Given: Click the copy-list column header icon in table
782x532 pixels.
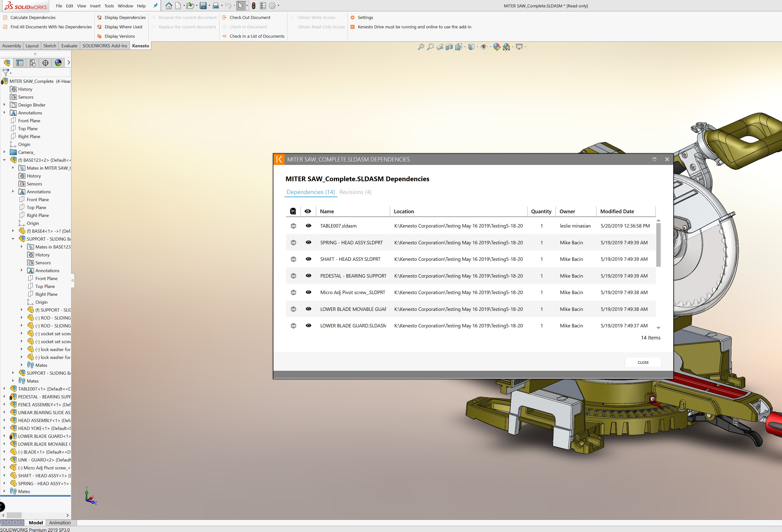Looking at the screenshot, I should click(x=293, y=211).
